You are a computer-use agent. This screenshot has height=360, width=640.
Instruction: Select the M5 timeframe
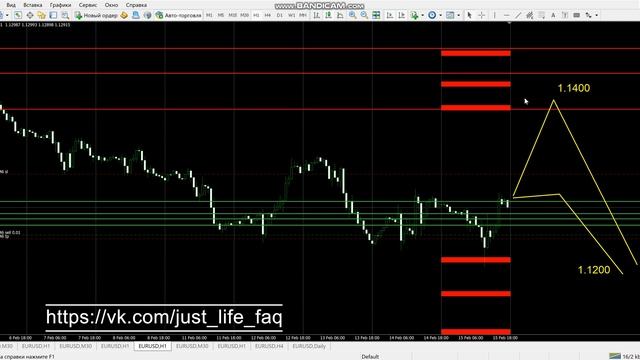pos(221,15)
